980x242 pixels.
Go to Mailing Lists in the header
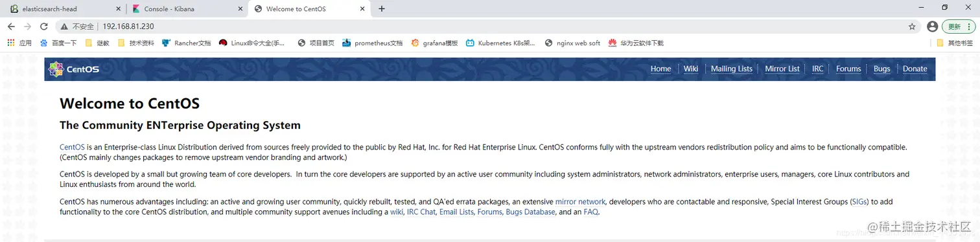[731, 69]
